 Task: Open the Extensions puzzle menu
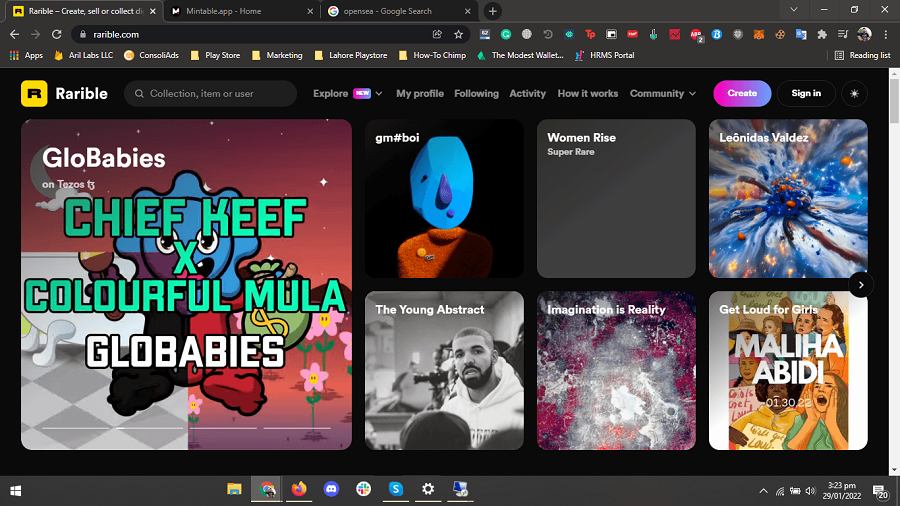coord(822,34)
